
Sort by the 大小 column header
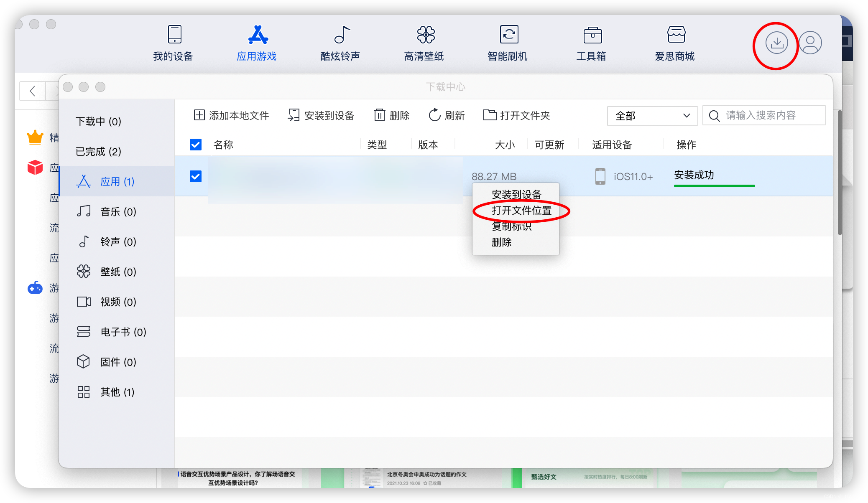[x=505, y=145]
